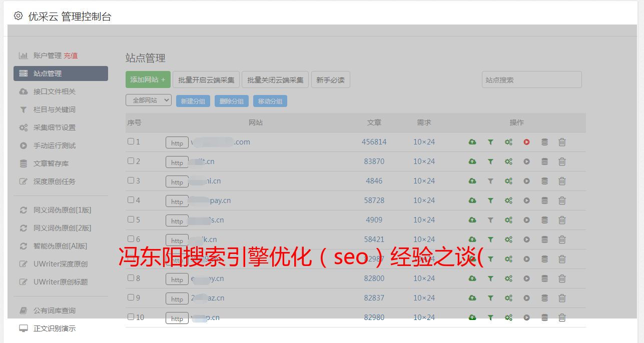Click the cloud upload icon in row 2

472,161
